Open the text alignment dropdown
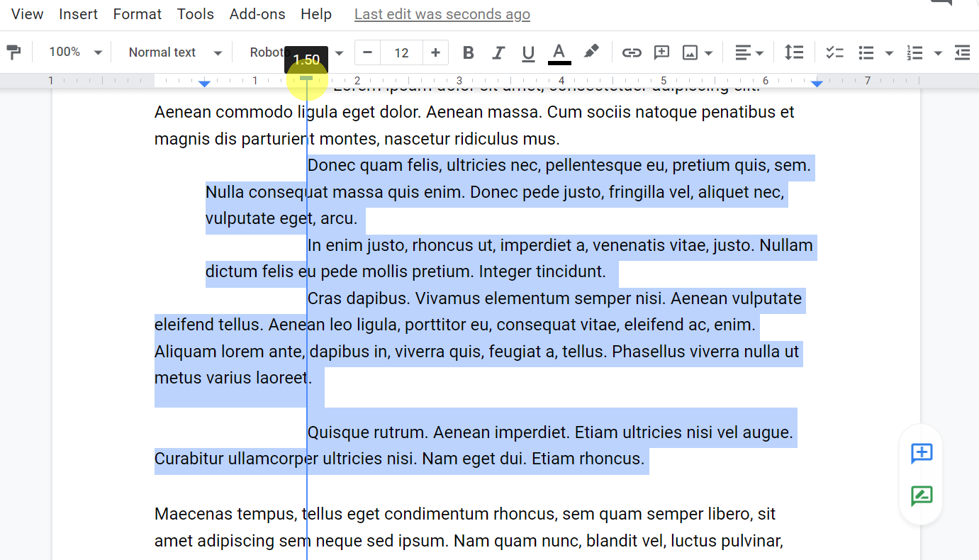Viewport: 979px width, 560px height. [749, 52]
